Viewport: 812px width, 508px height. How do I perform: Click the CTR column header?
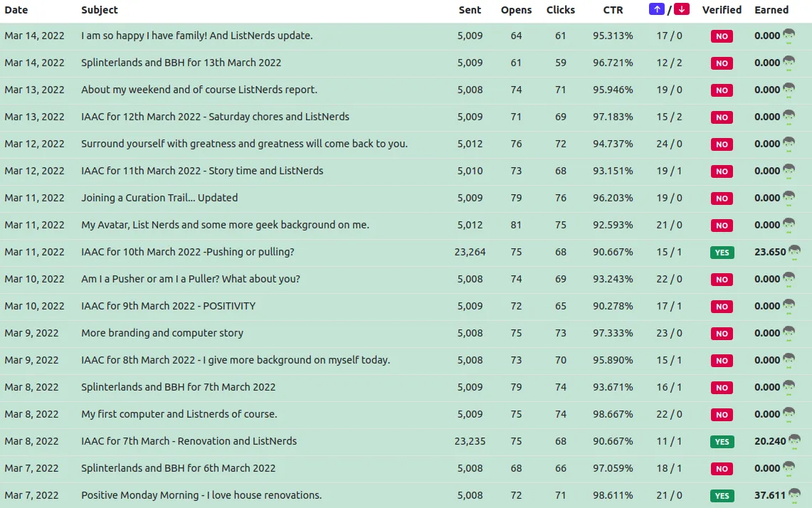pos(613,10)
